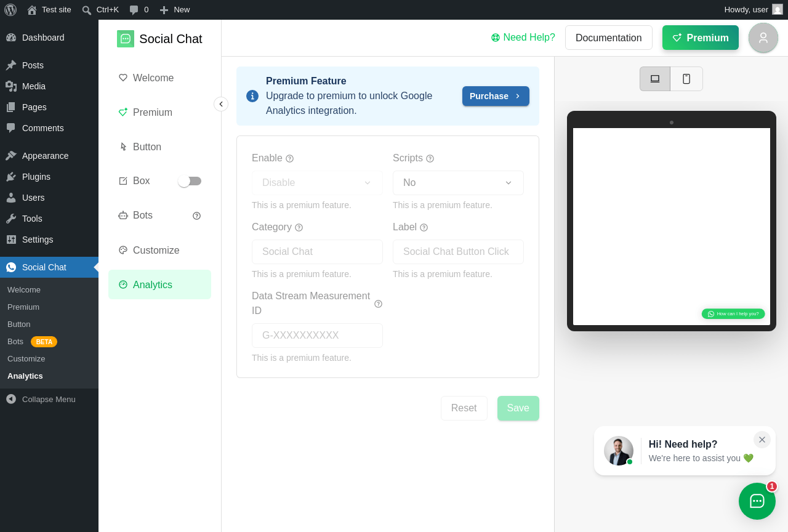Open the Scripts dropdown showing No

(x=458, y=183)
